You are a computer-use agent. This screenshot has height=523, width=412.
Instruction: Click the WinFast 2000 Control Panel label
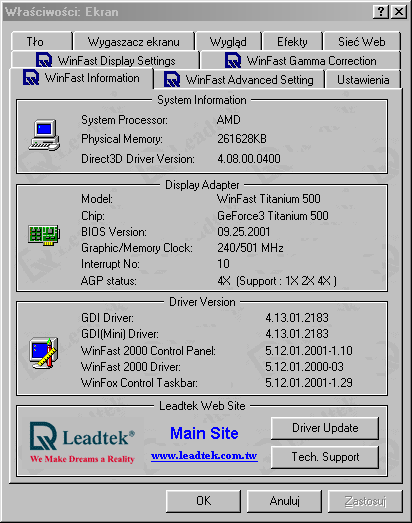[x=148, y=351]
